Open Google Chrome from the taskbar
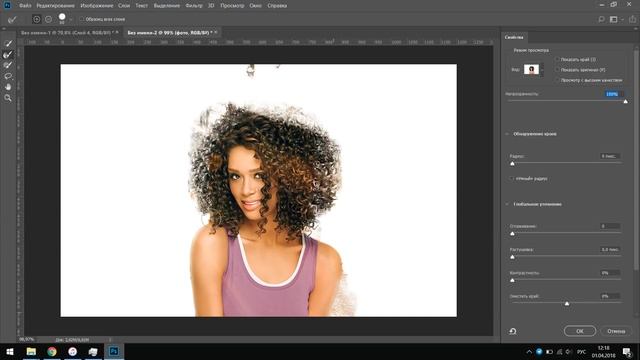The image size is (640, 360). 52,351
